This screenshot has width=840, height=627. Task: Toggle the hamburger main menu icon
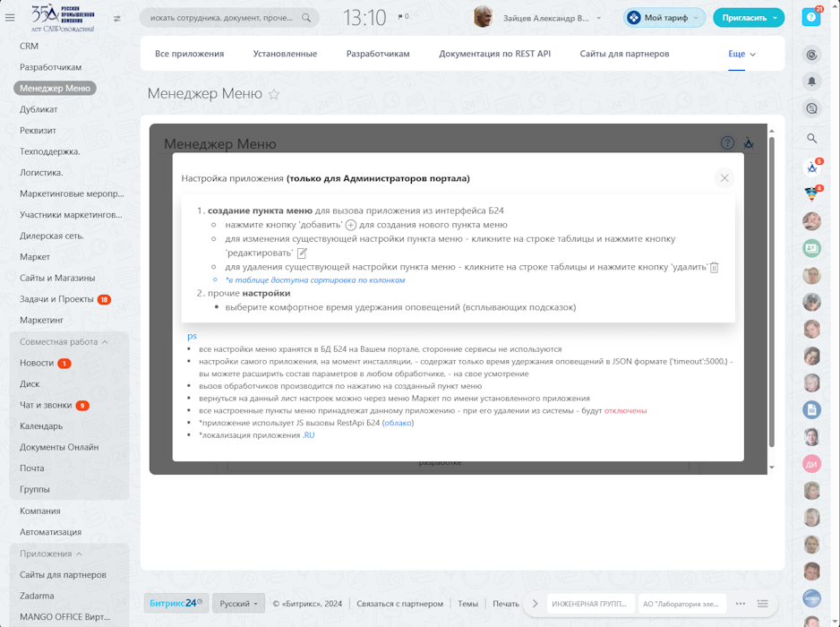(x=10, y=18)
